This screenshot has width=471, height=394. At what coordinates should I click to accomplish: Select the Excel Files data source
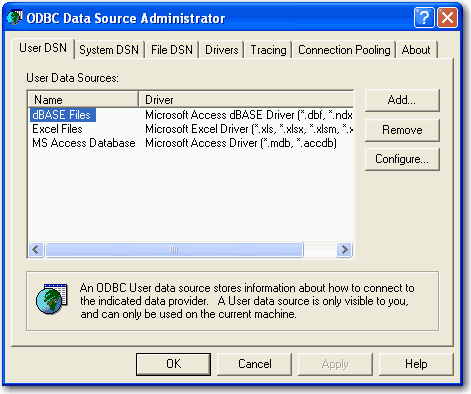pyautogui.click(x=57, y=129)
